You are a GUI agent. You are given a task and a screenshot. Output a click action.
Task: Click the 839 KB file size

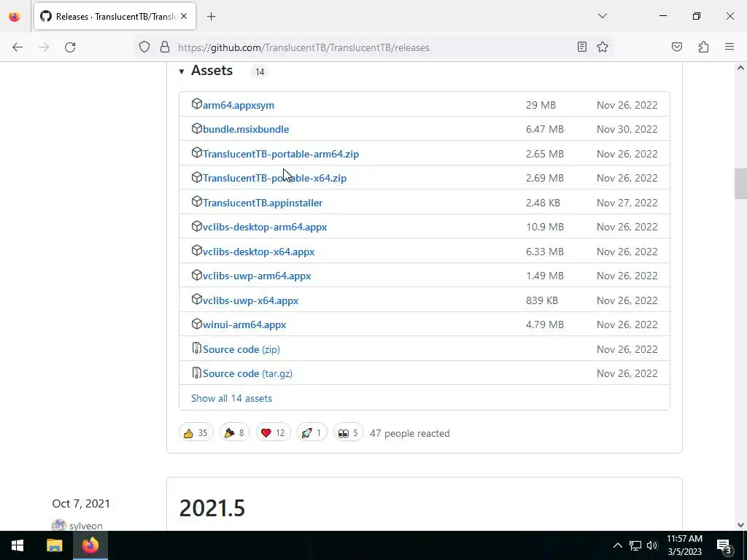542,300
